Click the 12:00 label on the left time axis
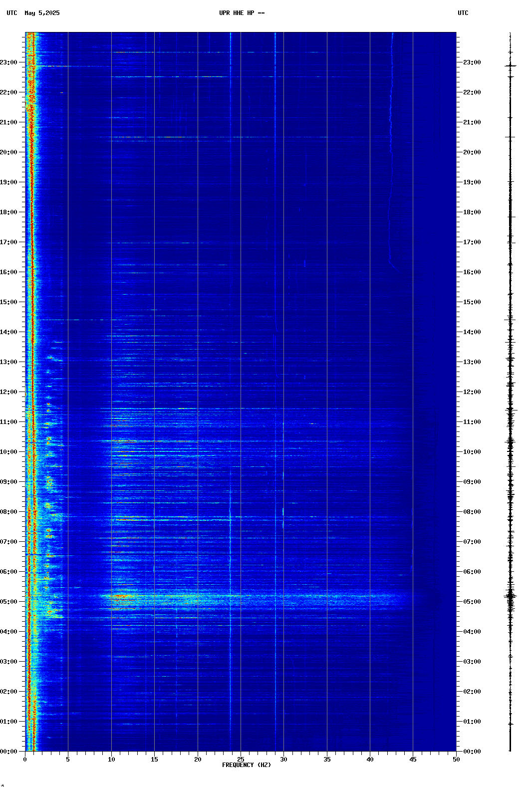 8,392
